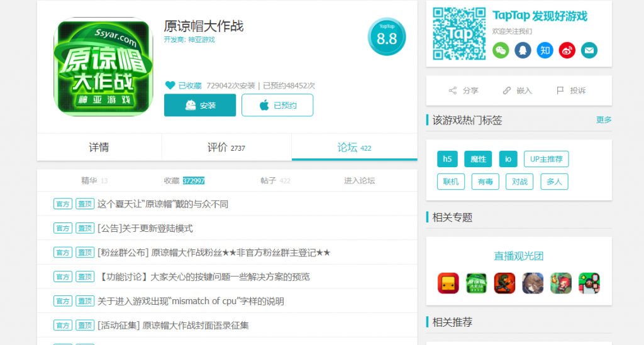Select the 多人 tag
644x345 pixels.
click(x=555, y=182)
